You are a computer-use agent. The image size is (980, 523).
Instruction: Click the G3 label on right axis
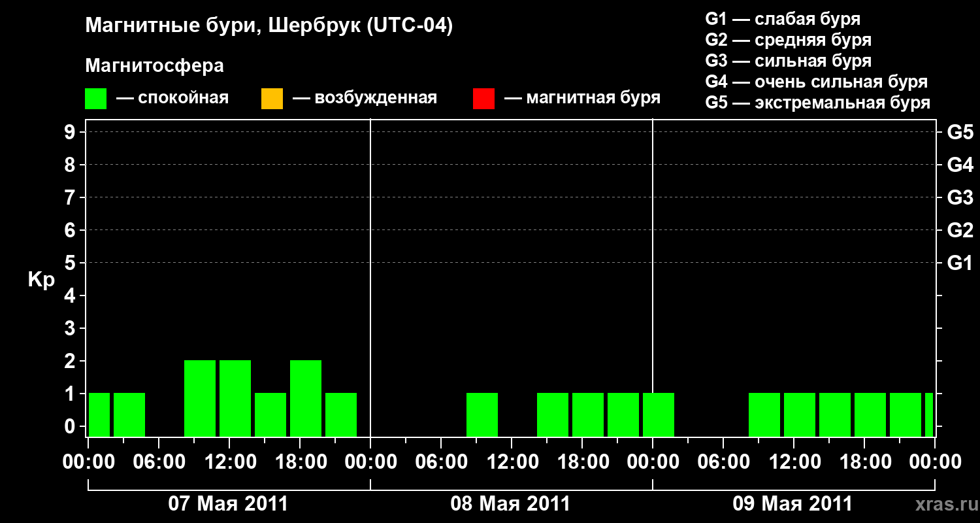click(x=960, y=198)
